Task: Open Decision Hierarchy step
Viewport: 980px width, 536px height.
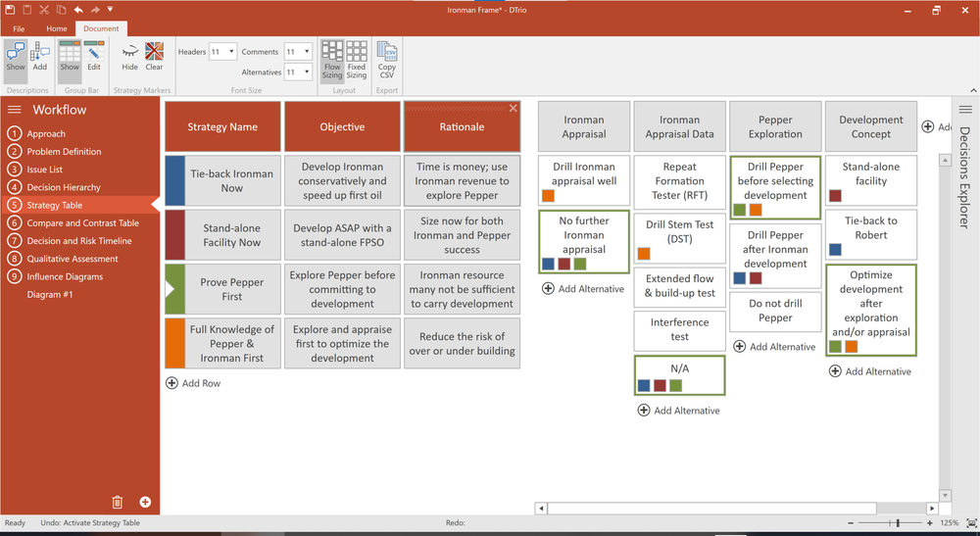Action: point(63,187)
